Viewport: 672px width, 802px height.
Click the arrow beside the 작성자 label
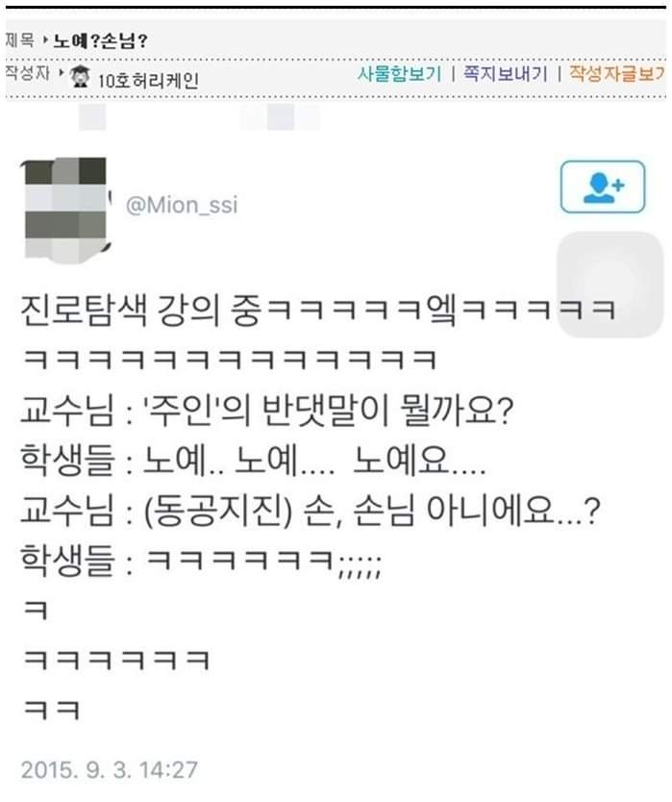pyautogui.click(x=62, y=73)
